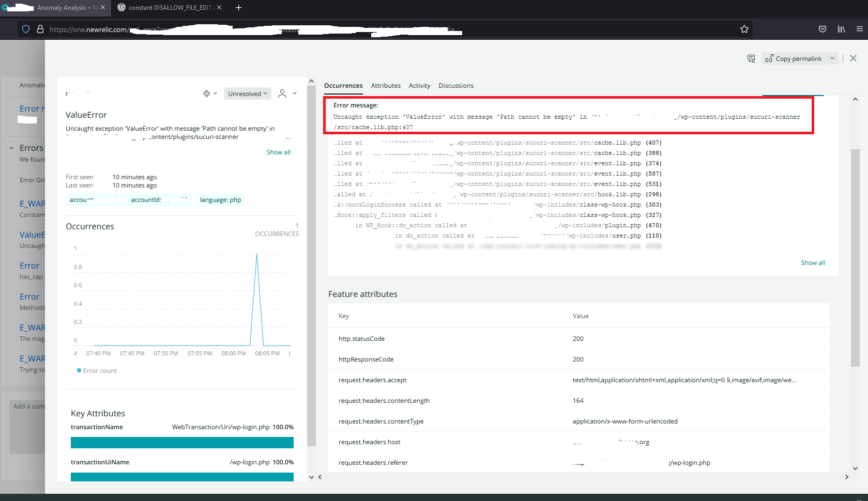Click the ValueError heading
The height and width of the screenshot is (501, 868).
point(86,115)
